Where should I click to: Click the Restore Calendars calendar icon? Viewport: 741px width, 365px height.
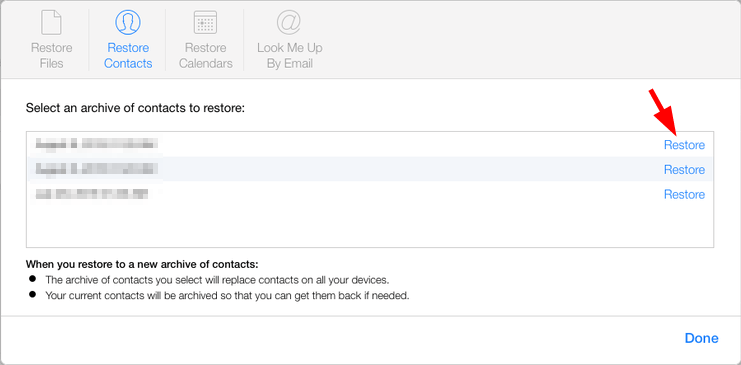coord(206,22)
